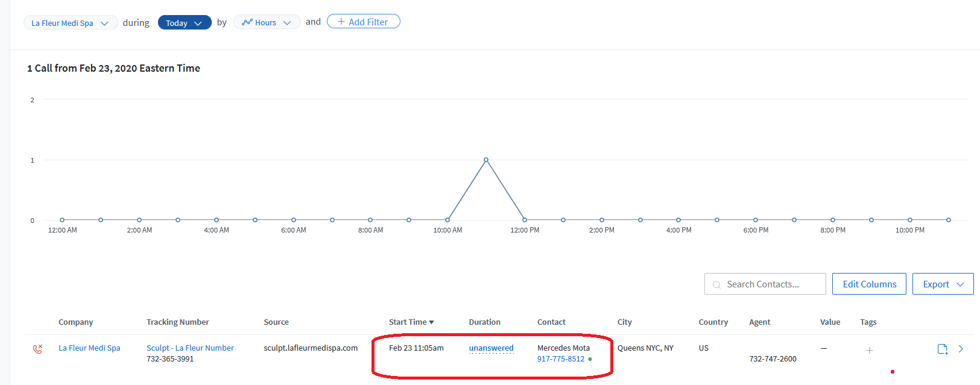Click the graph icon in the Hours selector
Screen dimensions: 980x385
[x=247, y=22]
